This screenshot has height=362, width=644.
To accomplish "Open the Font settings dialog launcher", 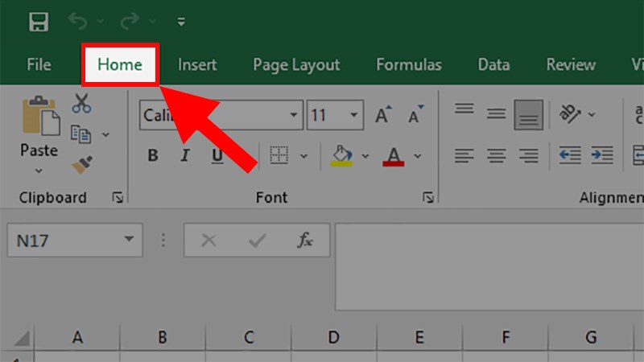I will pos(428,198).
